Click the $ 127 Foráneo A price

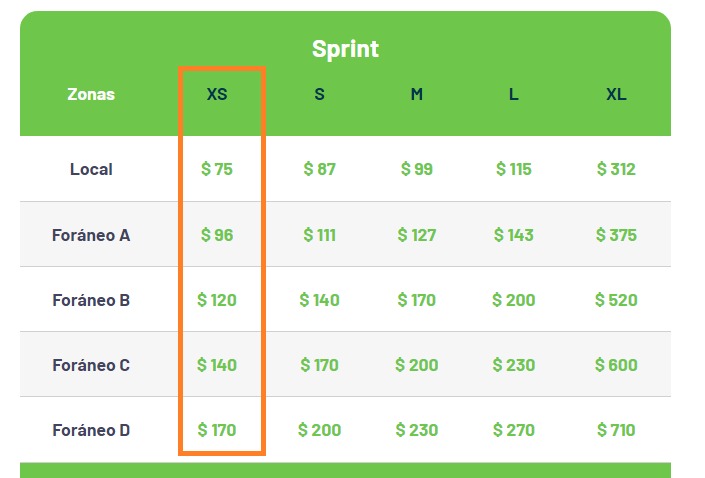[416, 235]
